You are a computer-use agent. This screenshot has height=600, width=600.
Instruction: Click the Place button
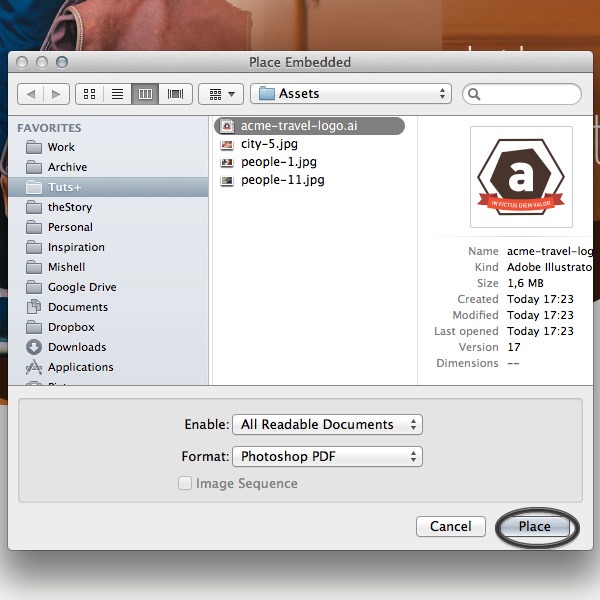coord(535,527)
